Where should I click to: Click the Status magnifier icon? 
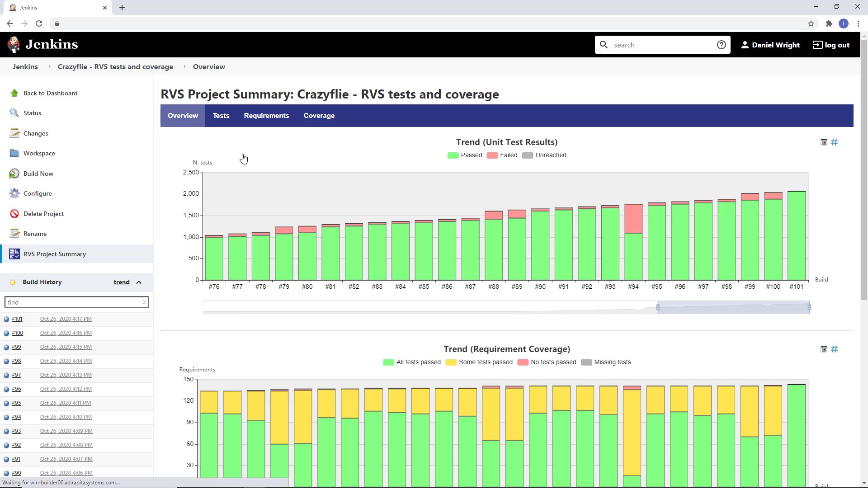[14, 113]
